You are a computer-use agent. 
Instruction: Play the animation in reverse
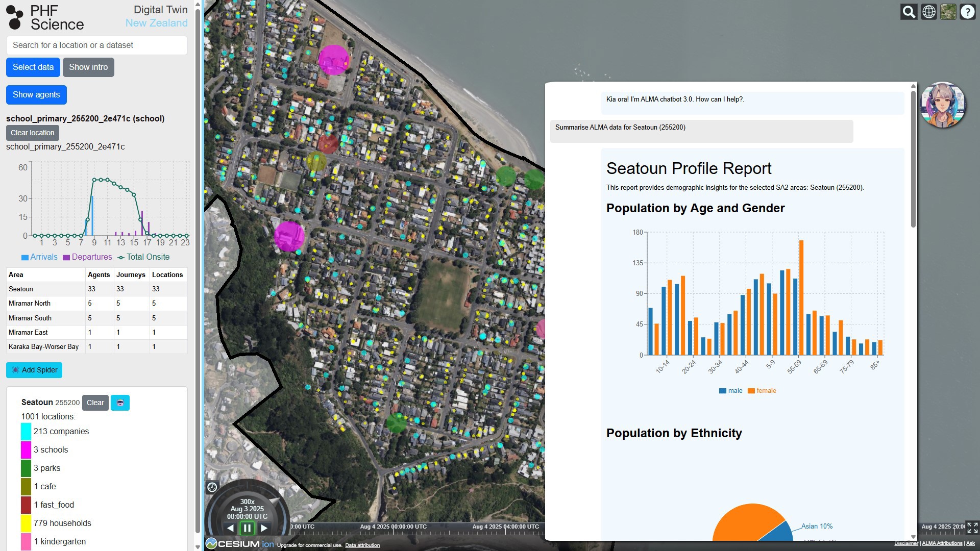click(230, 528)
